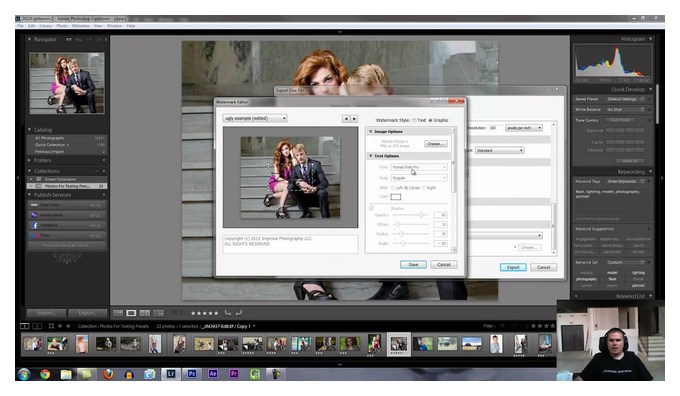Open the Metadata menu
This screenshot has height=396, width=680.
click(x=81, y=26)
